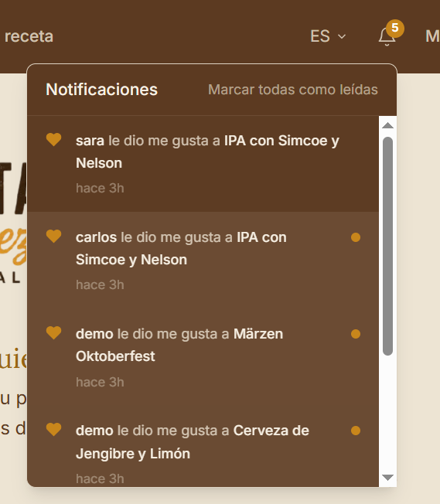The height and width of the screenshot is (504, 440).
Task: Click the notifications list scrollbar thumb
Action: click(x=388, y=247)
